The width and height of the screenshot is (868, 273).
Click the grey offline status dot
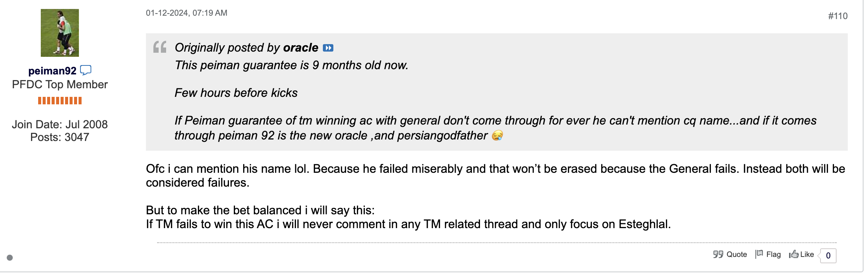[10, 258]
